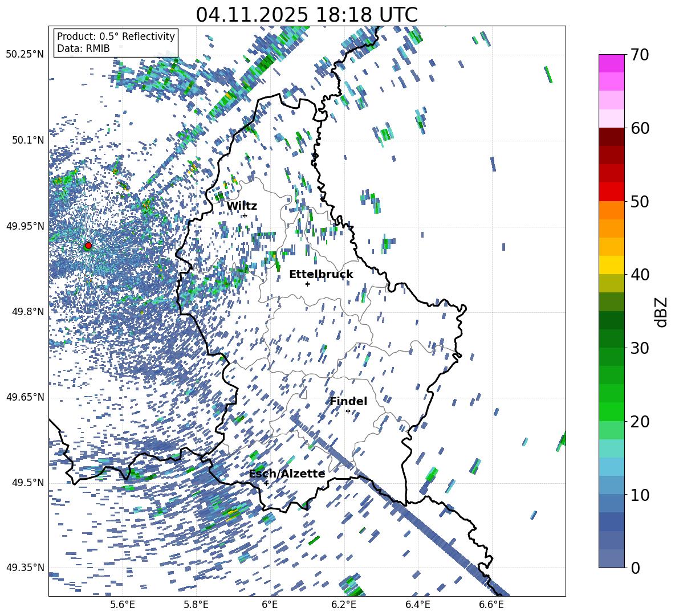675x616 pixels.
Task: Click the 49.65°N latitude label
Action: pyautogui.click(x=25, y=397)
